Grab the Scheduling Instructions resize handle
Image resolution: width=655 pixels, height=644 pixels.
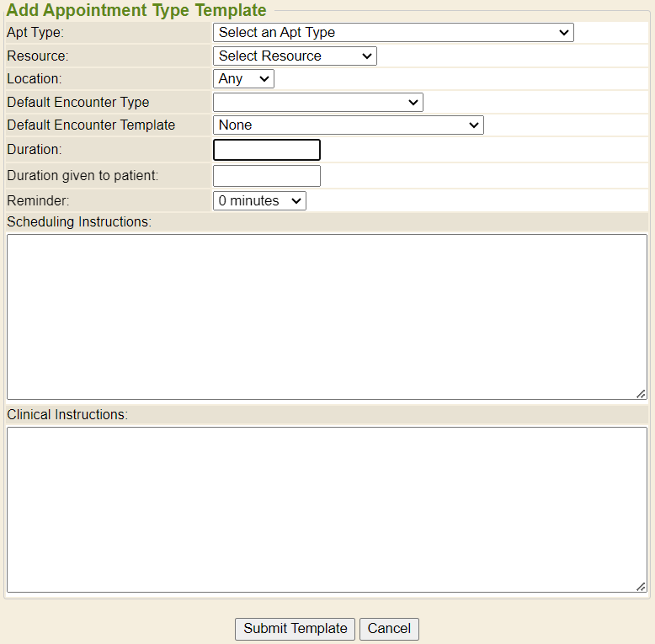641,393
